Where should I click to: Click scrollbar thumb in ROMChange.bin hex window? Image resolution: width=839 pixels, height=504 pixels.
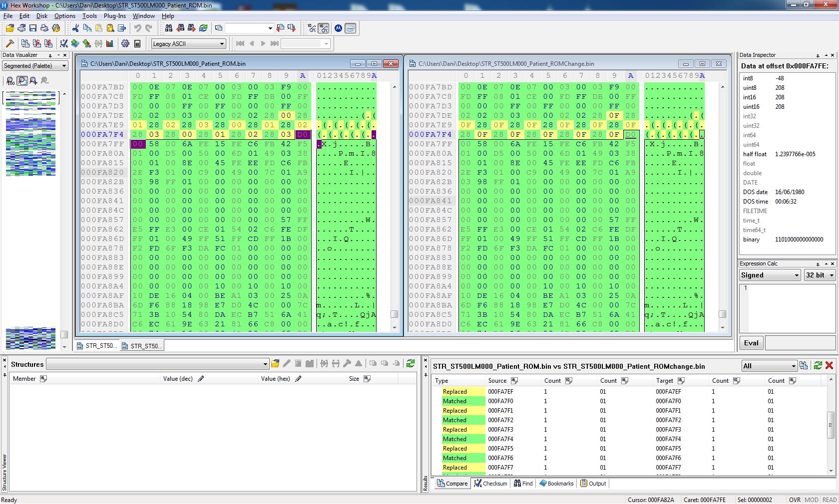point(722,314)
